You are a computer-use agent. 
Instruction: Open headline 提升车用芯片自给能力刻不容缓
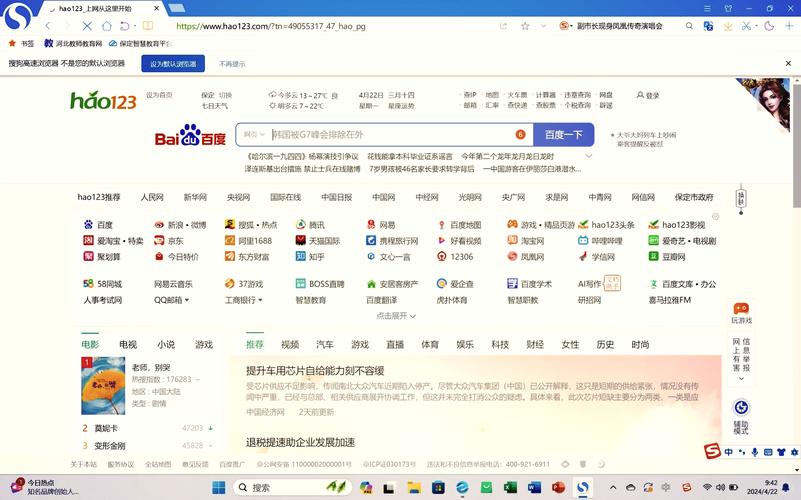(x=315, y=371)
